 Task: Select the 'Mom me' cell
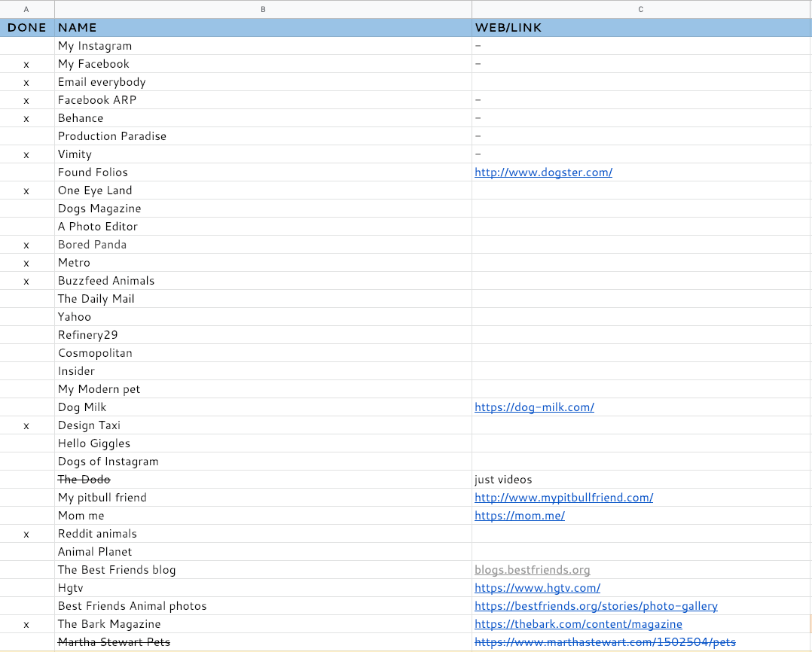263,516
